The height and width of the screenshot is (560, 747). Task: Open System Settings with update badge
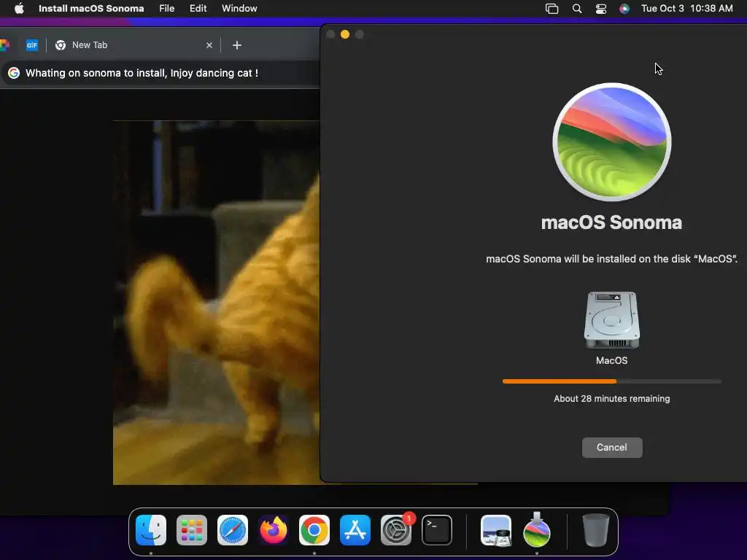pyautogui.click(x=396, y=530)
